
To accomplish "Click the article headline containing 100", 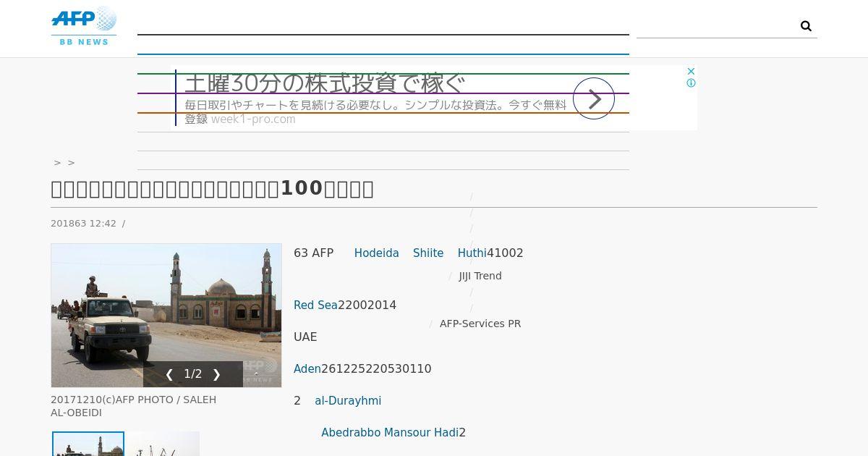I will (x=213, y=188).
